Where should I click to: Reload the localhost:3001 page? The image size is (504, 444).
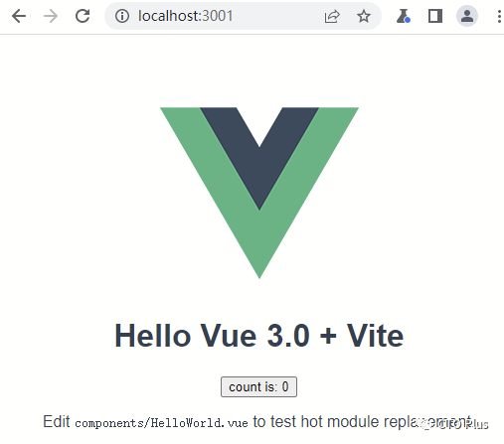[83, 16]
